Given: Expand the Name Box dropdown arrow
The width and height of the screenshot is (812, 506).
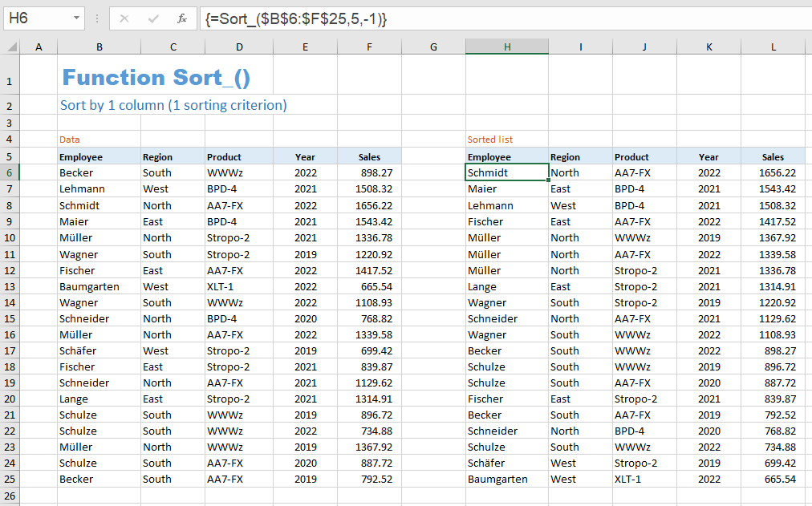Looking at the screenshot, I should [x=76, y=18].
